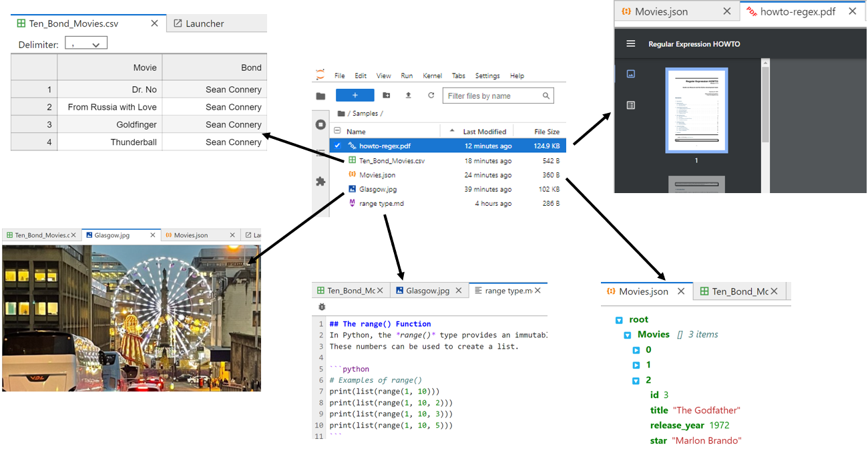The height and width of the screenshot is (451, 868).
Task: Refresh the file browser listing
Action: coord(431,95)
